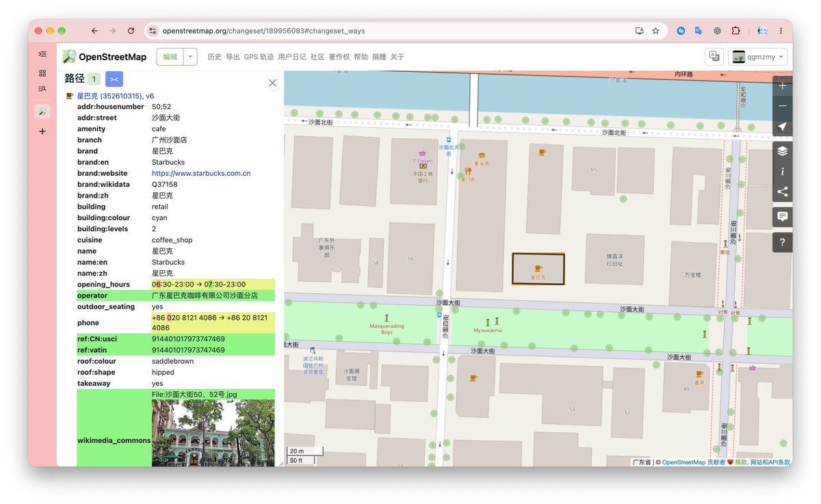
Task: Toggle the sidebar list icon at top left
Action: [x=42, y=54]
